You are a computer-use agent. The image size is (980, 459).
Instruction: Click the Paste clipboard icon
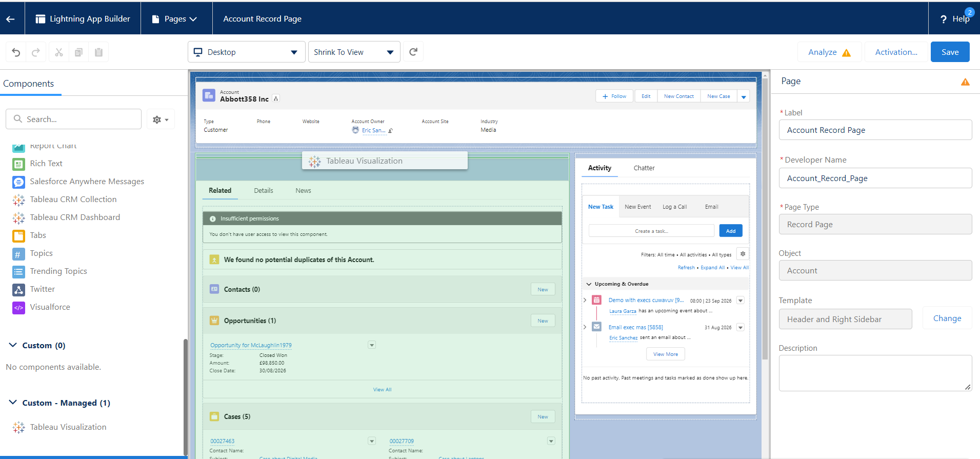pyautogui.click(x=98, y=52)
